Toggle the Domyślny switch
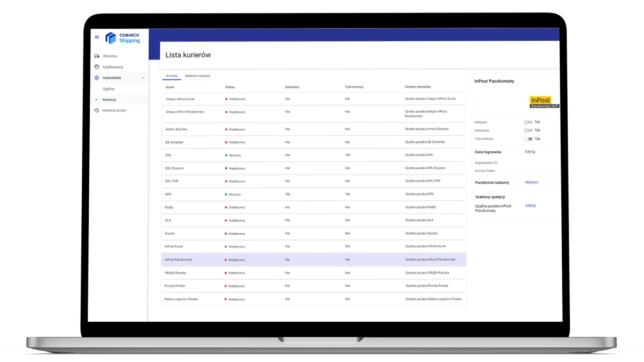Image resolution: width=644 pixels, height=362 pixels. (528, 130)
